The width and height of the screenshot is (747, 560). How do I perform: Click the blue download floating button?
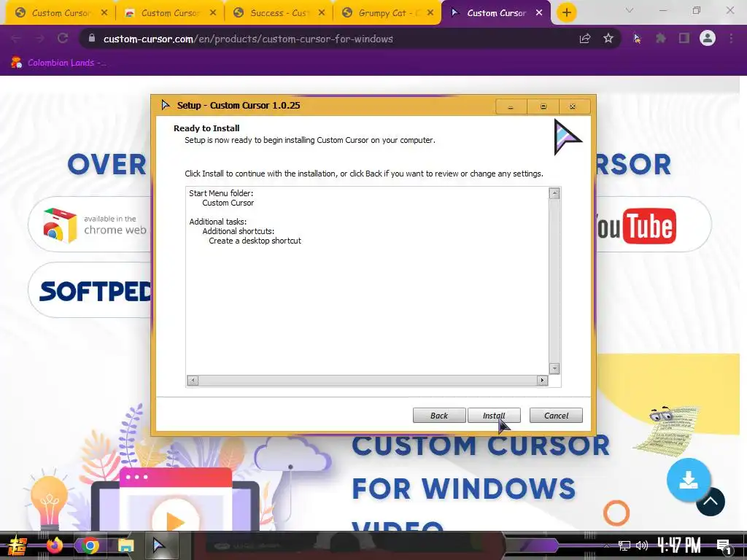(688, 480)
